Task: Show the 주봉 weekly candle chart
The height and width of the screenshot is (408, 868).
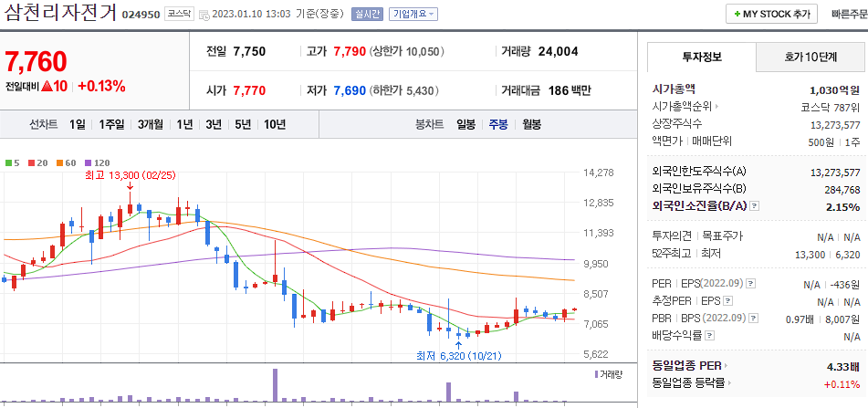Action: tap(497, 124)
